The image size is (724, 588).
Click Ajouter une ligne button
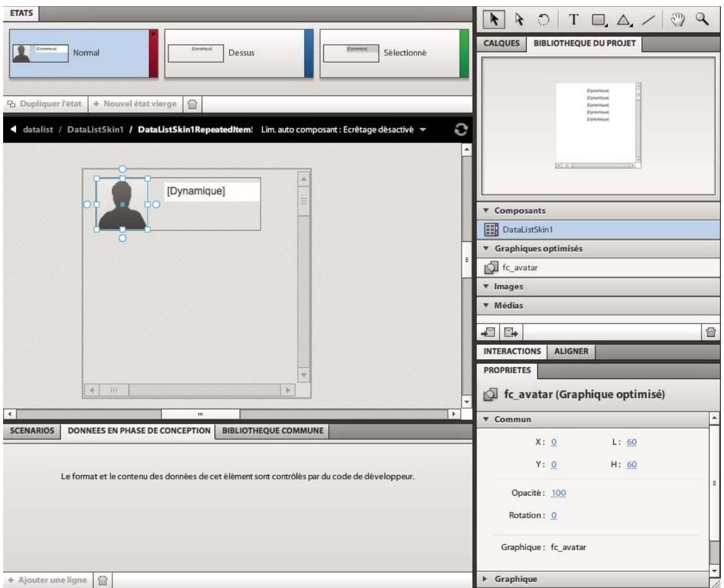[48, 580]
